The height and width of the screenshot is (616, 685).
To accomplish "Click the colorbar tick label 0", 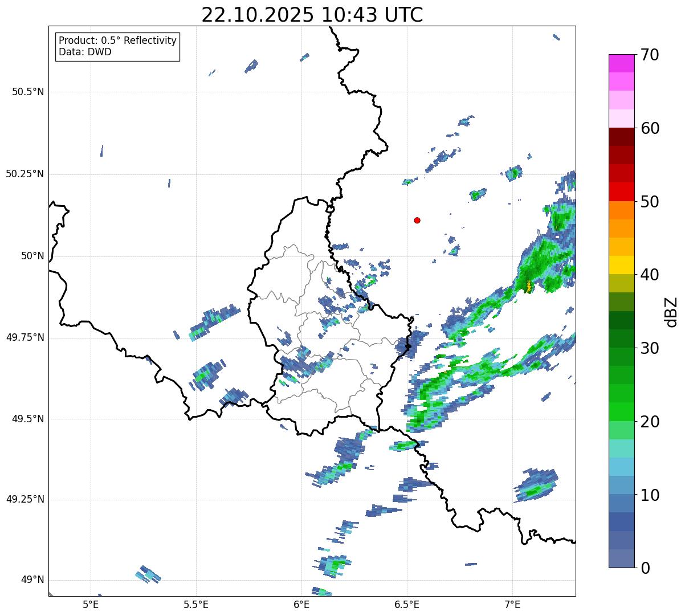I will click(645, 568).
